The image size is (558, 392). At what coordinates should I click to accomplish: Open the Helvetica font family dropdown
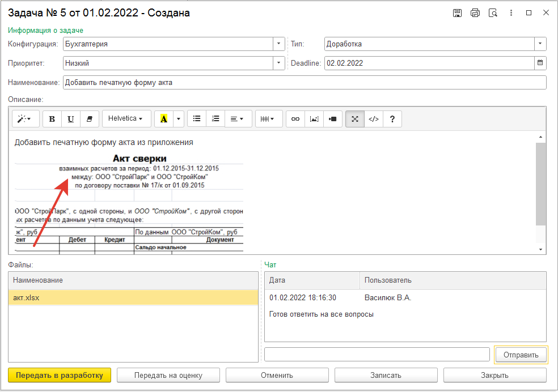tap(126, 119)
